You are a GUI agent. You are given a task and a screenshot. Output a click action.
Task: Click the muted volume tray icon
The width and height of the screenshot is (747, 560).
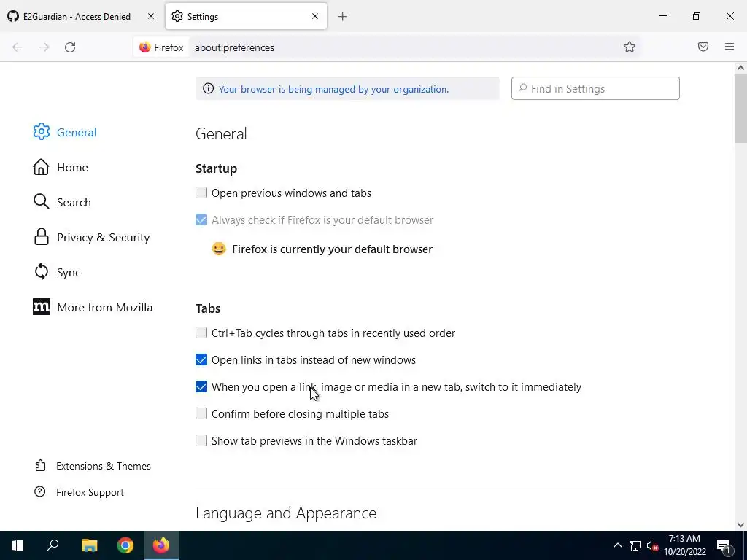(x=653, y=545)
